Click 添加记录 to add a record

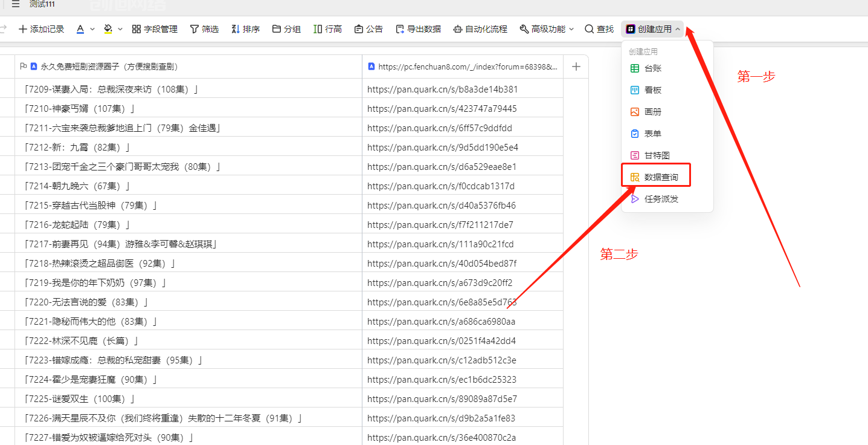click(x=41, y=29)
